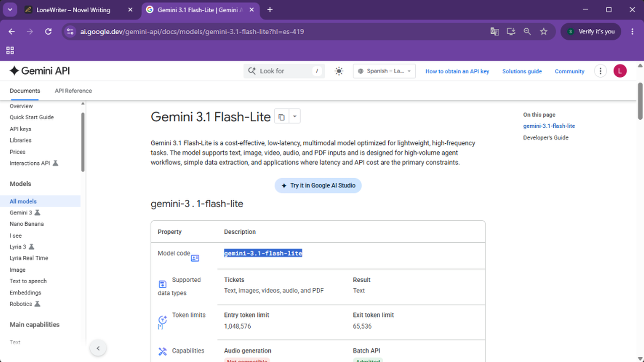The width and height of the screenshot is (644, 362).
Task: Open Libraries in sidebar
Action: pyautogui.click(x=20, y=140)
